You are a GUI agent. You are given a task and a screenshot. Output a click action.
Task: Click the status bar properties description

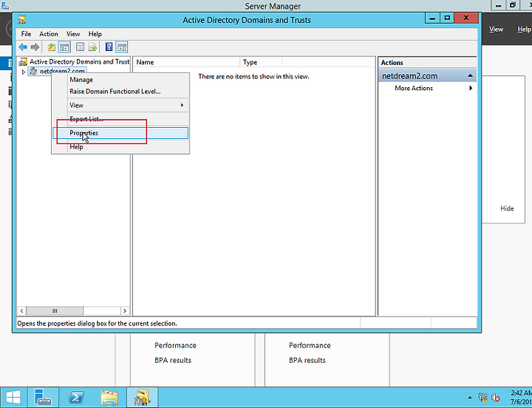97,324
